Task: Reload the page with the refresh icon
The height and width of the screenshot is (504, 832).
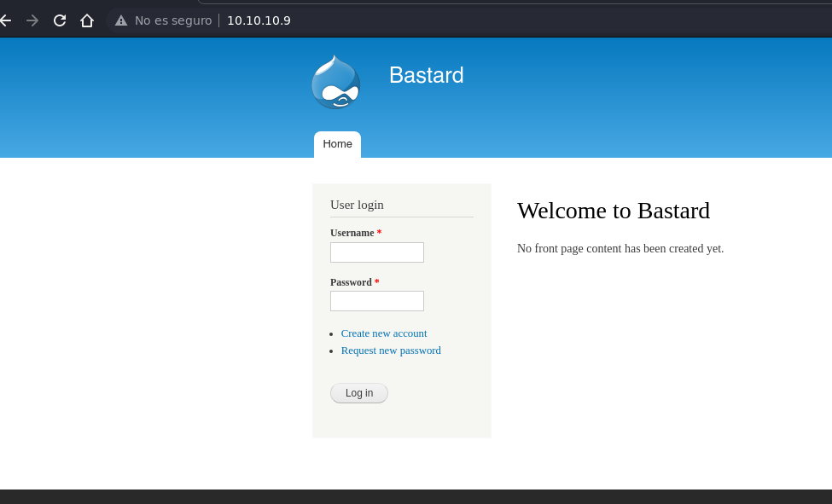Action: coord(60,20)
